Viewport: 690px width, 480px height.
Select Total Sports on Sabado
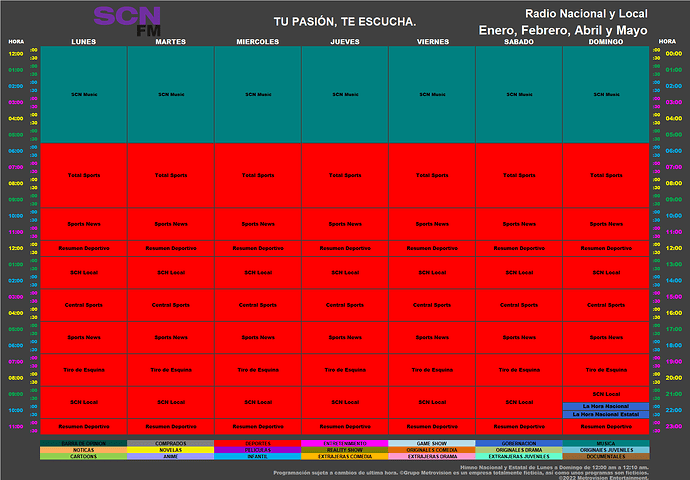pyautogui.click(x=519, y=176)
